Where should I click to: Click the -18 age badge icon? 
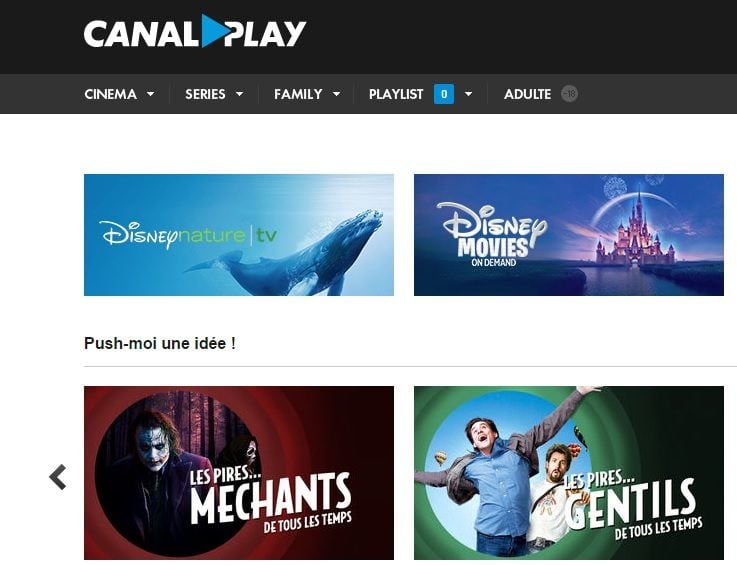click(569, 94)
